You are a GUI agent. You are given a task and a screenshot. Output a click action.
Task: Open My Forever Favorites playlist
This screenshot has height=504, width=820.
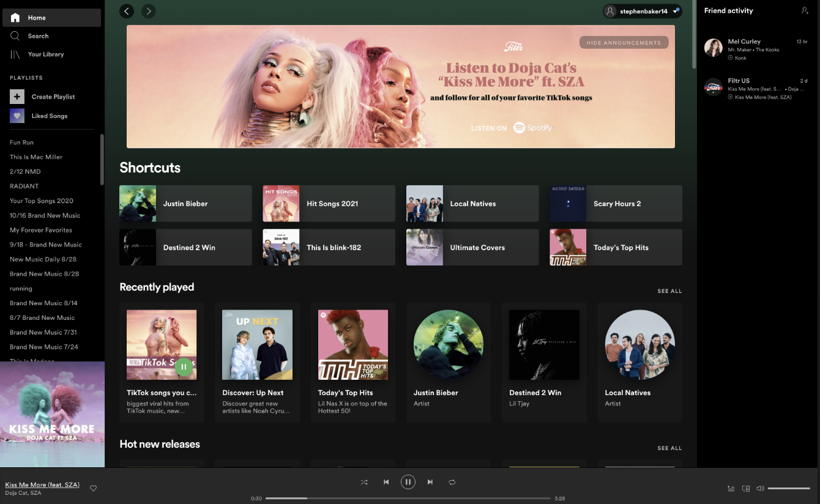41,230
